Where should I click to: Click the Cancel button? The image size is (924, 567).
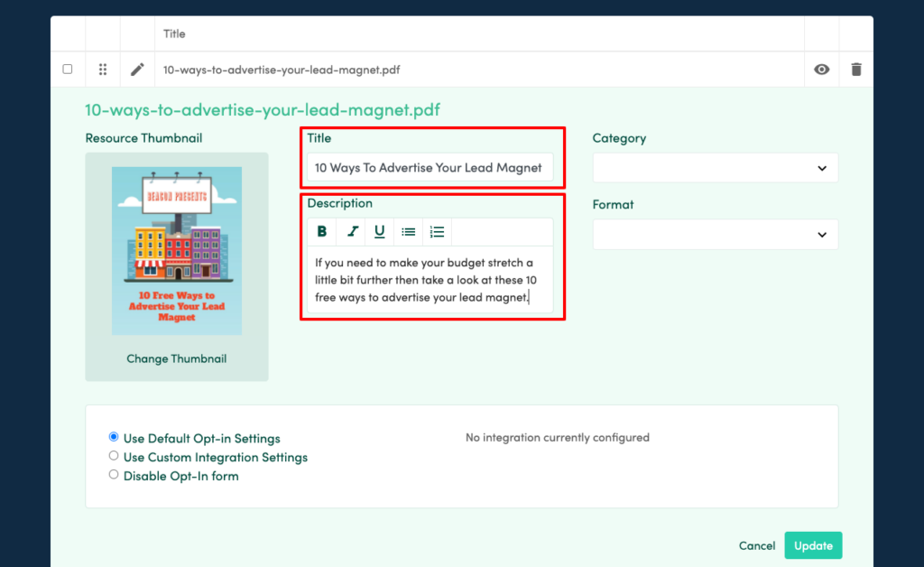coord(757,545)
